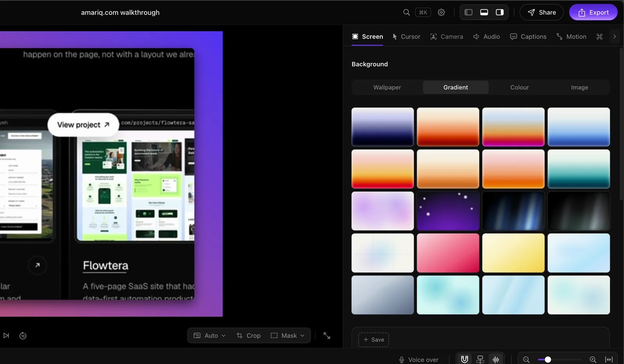Expand the preview to fullscreen
The image size is (624, 364).
point(327,336)
